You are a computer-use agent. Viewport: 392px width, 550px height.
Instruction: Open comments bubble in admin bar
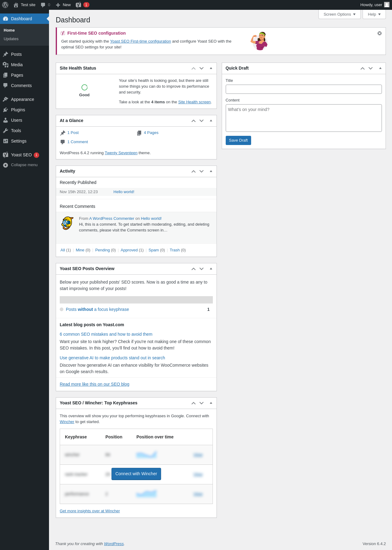43,5
